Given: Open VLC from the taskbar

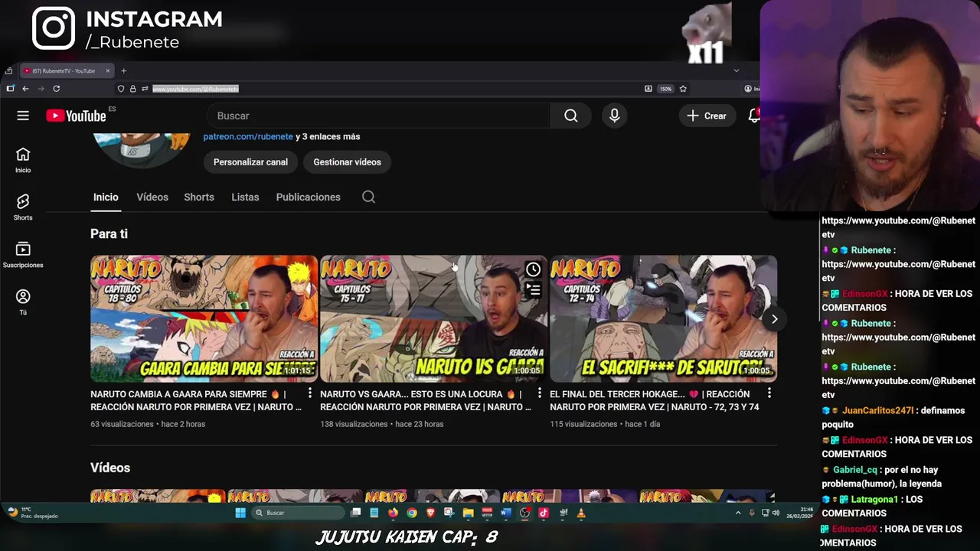Looking at the screenshot, I should click(581, 513).
